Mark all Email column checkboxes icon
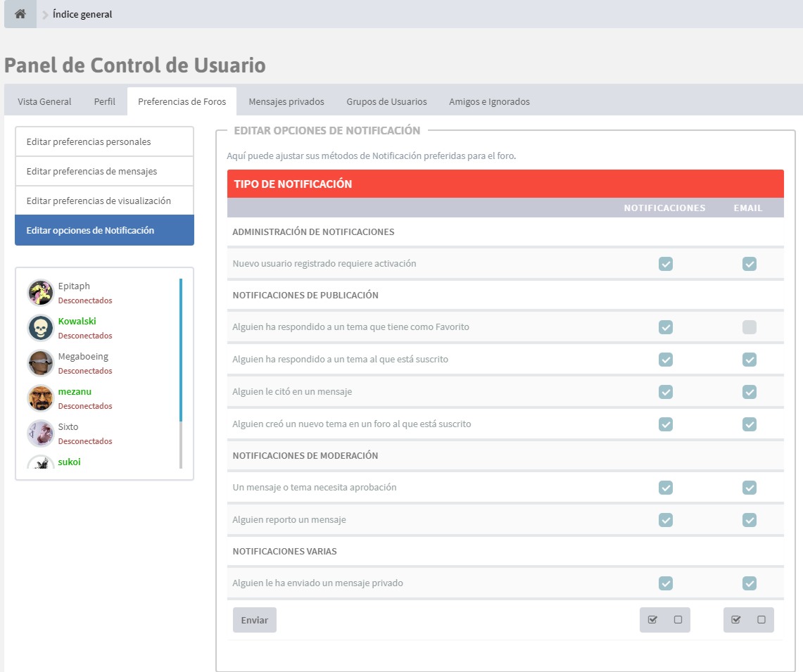Screen dimensions: 803x672 click(736, 620)
